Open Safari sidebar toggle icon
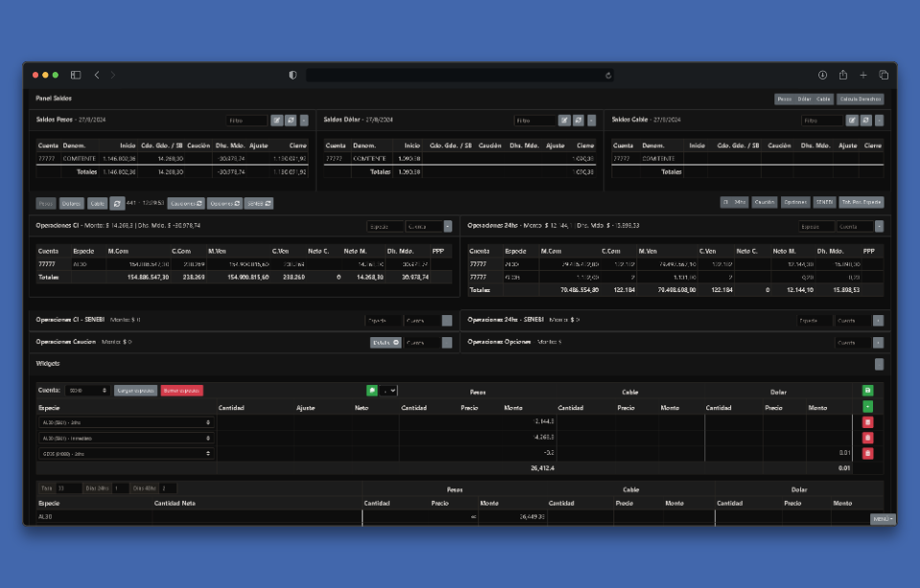Screen dimensions: 920x588 tap(76, 75)
